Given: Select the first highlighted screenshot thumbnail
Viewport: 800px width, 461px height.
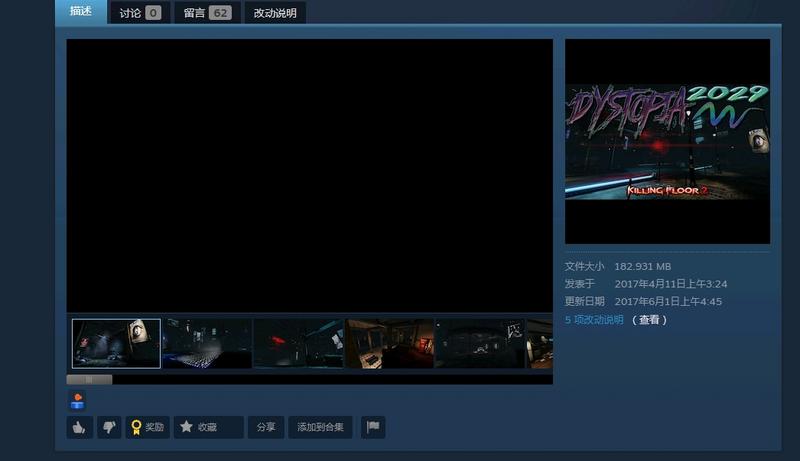Looking at the screenshot, I should click(116, 344).
